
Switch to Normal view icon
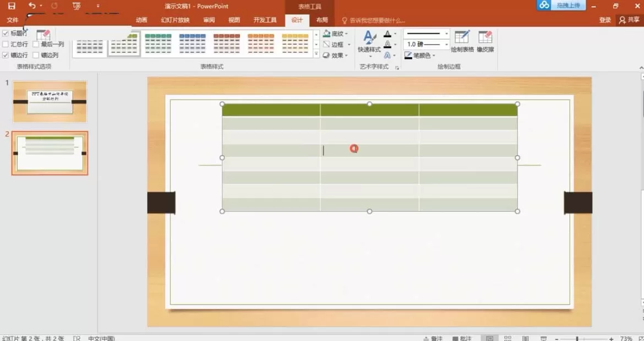click(x=489, y=339)
